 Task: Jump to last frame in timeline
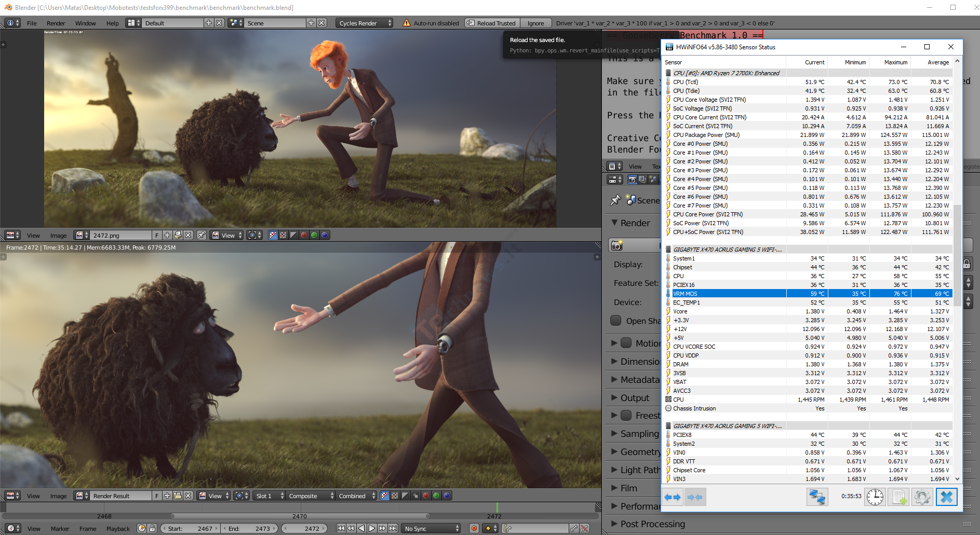pyautogui.click(x=393, y=528)
